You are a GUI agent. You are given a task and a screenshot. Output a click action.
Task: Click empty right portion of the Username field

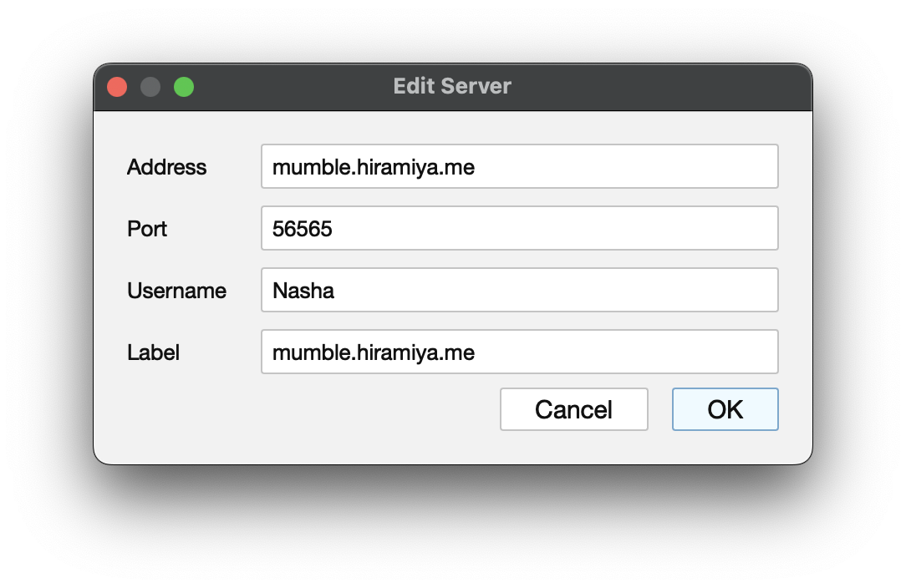(x=585, y=290)
